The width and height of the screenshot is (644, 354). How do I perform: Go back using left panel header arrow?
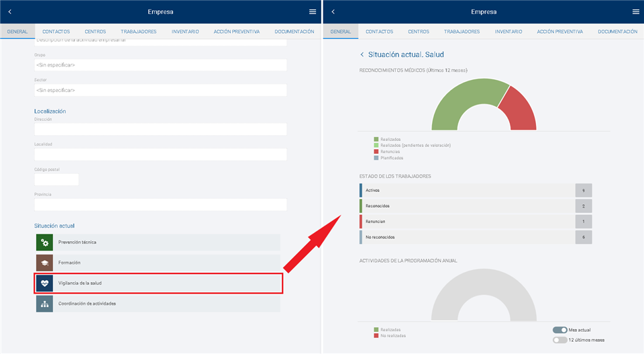[x=10, y=11]
